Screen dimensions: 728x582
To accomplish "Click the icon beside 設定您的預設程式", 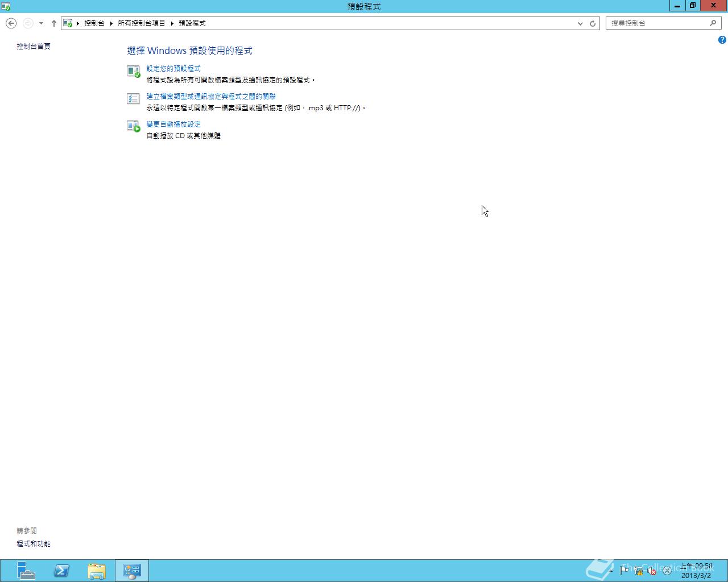I will click(x=133, y=71).
